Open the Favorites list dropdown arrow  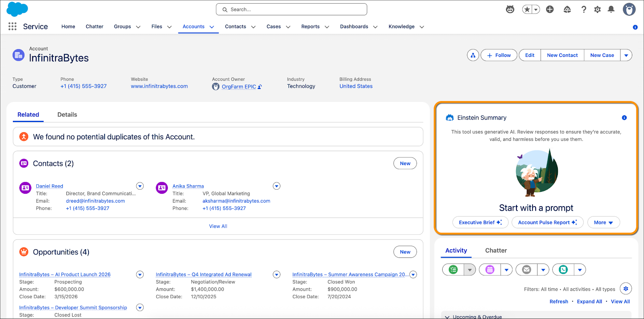[536, 9]
